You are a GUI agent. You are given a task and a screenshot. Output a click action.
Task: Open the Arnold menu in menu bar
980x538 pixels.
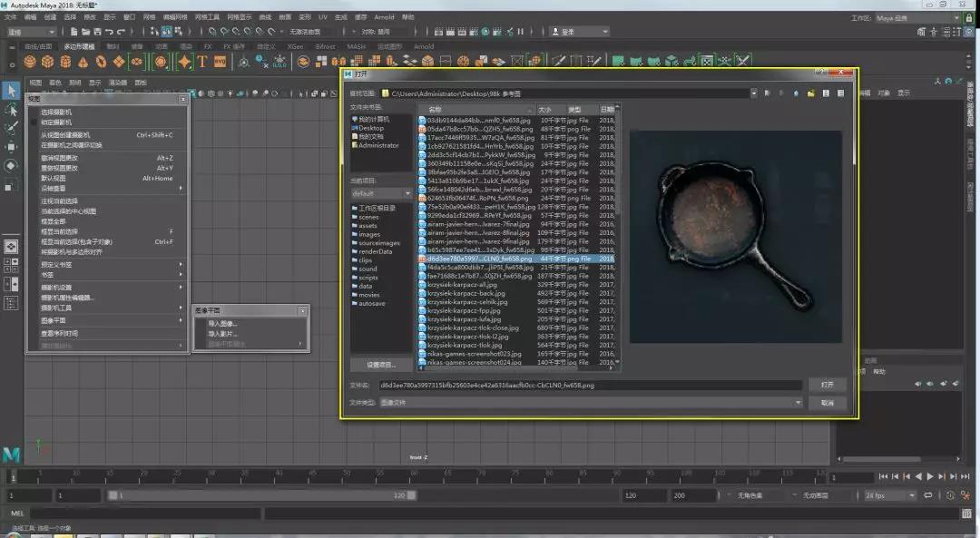(x=384, y=17)
